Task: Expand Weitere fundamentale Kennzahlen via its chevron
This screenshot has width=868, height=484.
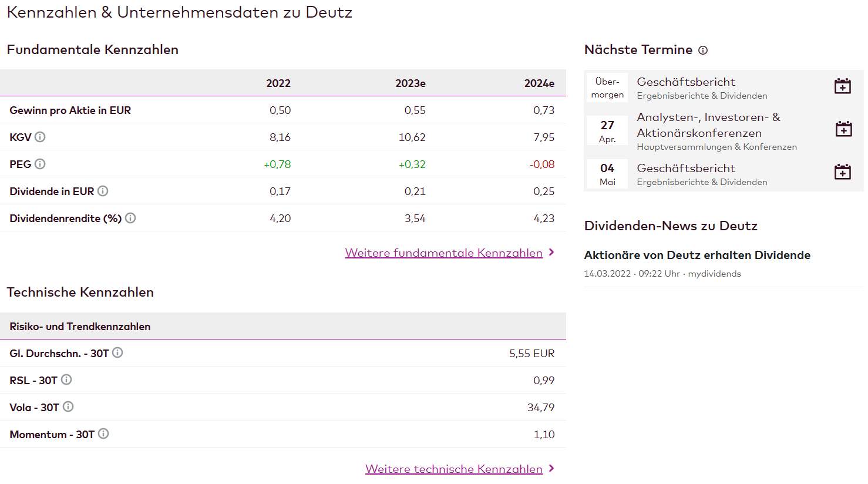Action: click(x=551, y=252)
